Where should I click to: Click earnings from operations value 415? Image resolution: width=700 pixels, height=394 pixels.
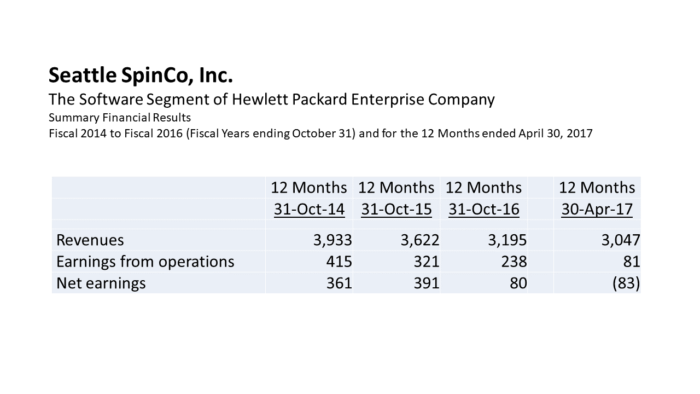(339, 261)
